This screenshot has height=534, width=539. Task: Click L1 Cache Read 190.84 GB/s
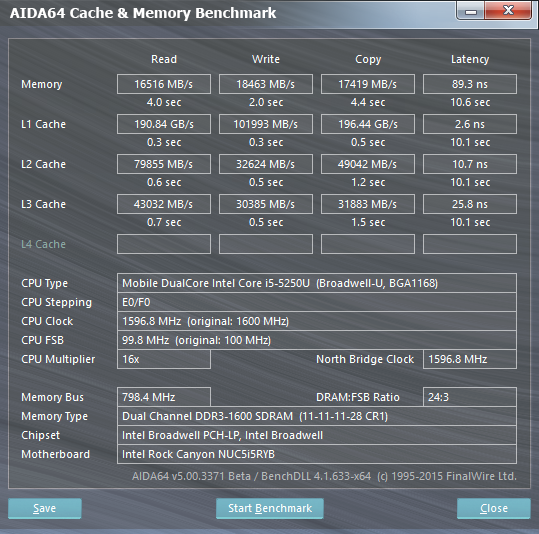point(164,124)
